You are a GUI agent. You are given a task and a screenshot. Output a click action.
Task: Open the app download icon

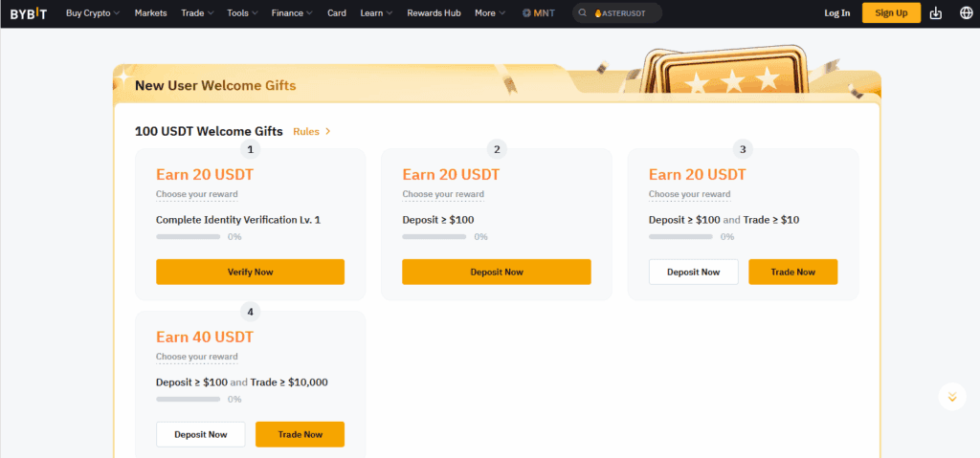(x=936, y=13)
